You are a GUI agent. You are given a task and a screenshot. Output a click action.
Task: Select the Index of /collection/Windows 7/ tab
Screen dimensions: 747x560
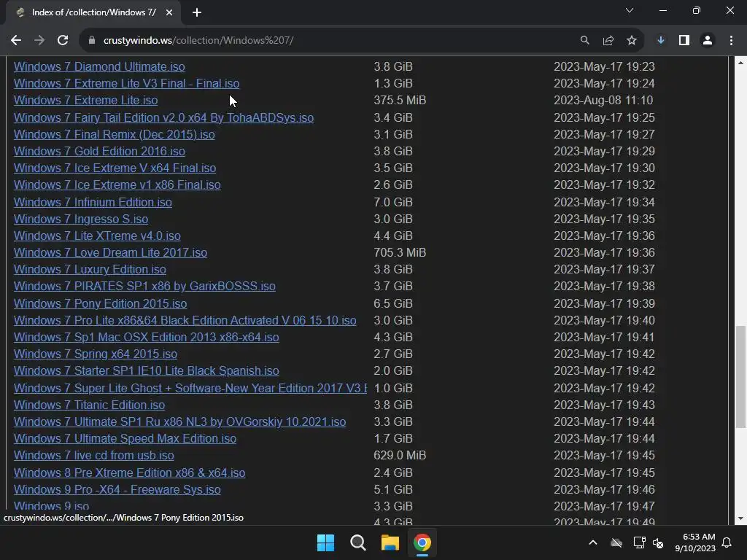(x=93, y=12)
